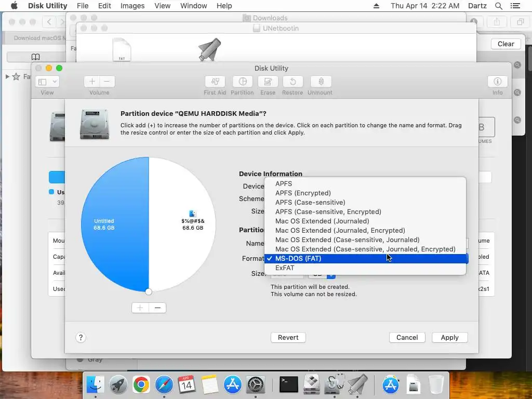The width and height of the screenshot is (532, 399).
Task: Select the checked MS-DOS (FAT) option
Action: tap(365, 259)
